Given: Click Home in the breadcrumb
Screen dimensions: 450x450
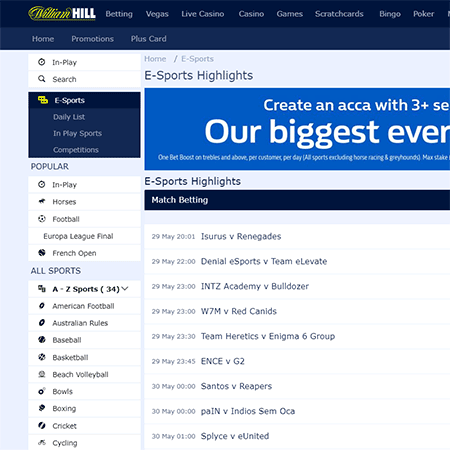Looking at the screenshot, I should (155, 59).
